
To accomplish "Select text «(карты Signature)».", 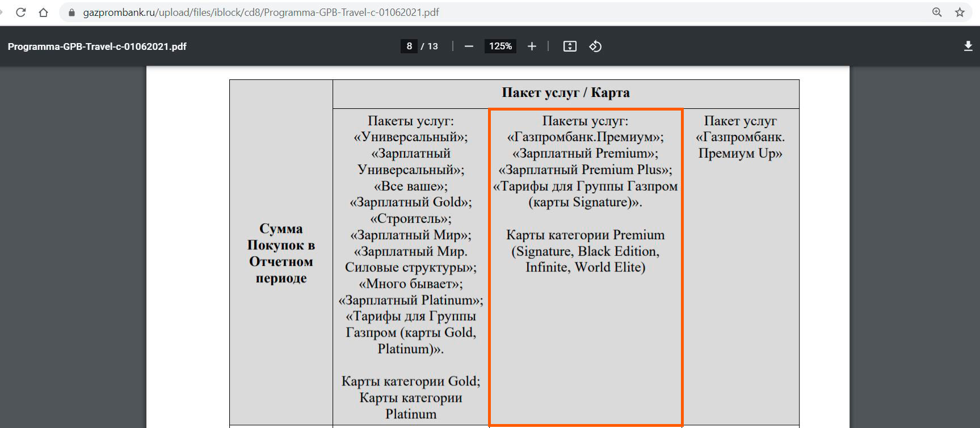I will tap(585, 202).
